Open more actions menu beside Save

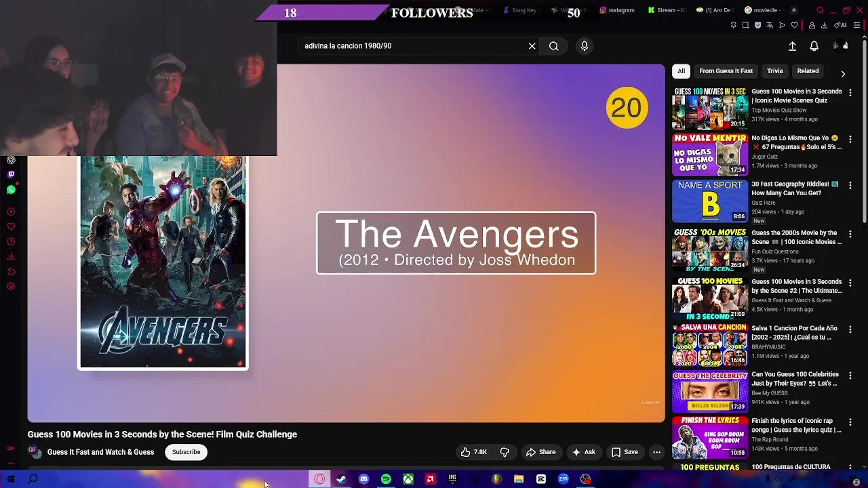(656, 452)
